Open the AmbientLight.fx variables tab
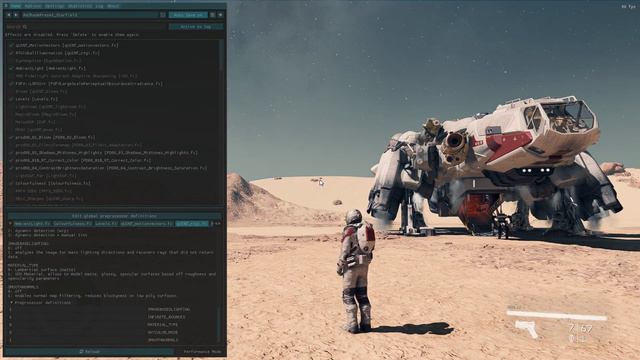 click(32, 224)
